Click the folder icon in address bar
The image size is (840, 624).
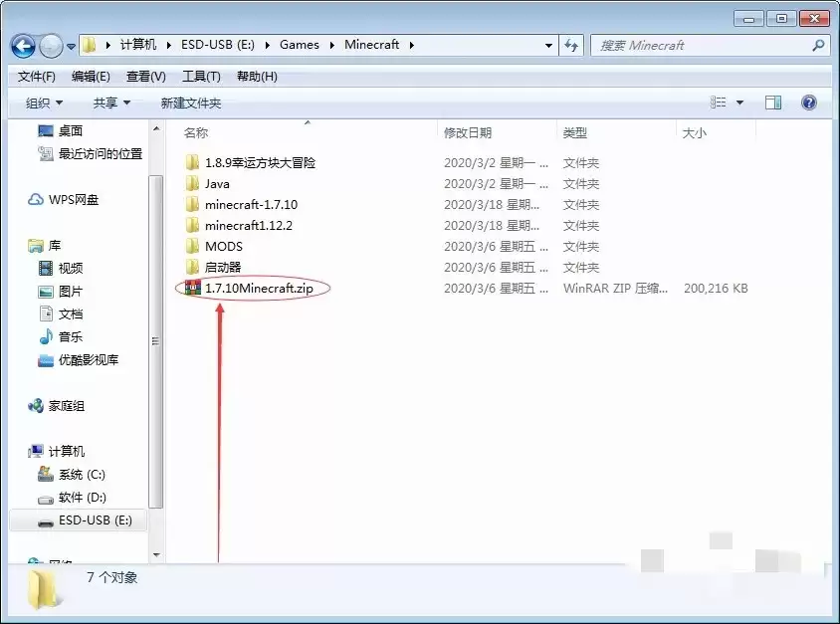pyautogui.click(x=90, y=45)
